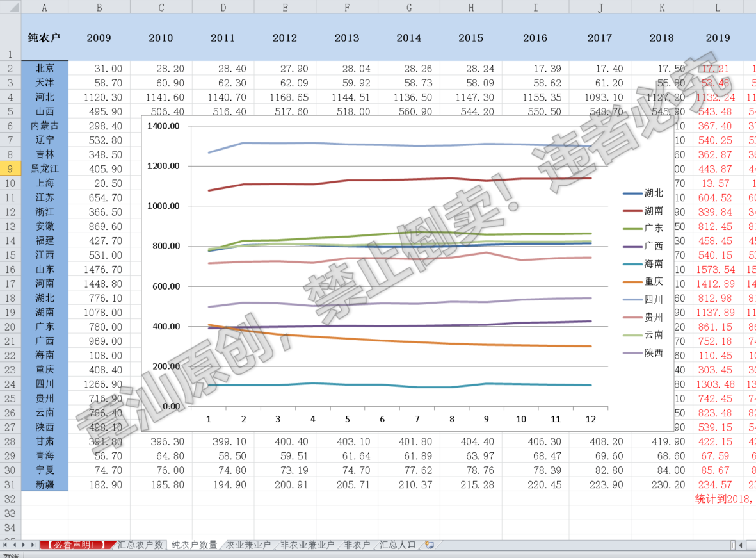Go to the next sheet tab arrow
Viewport: 756px width, 558px height.
24,545
